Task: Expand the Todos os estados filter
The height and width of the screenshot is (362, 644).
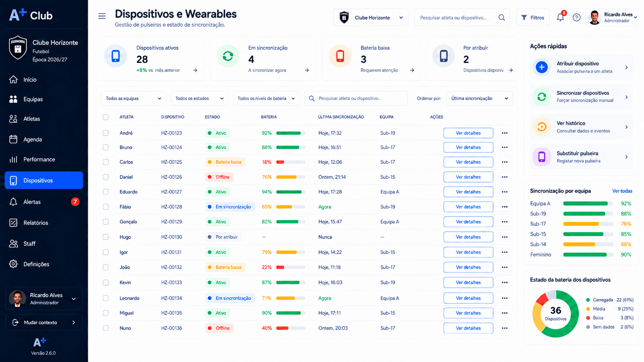Action: (199, 98)
